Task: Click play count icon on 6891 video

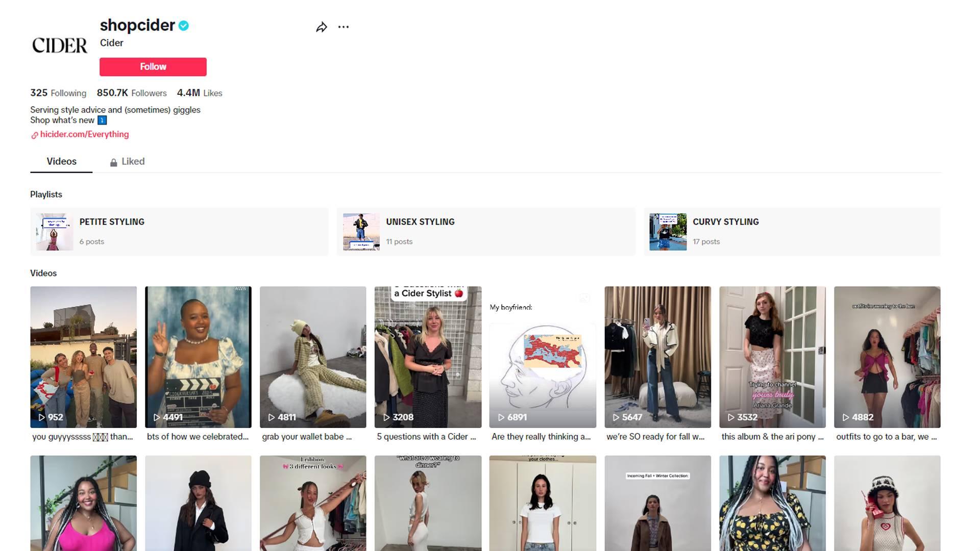Action: click(x=501, y=417)
